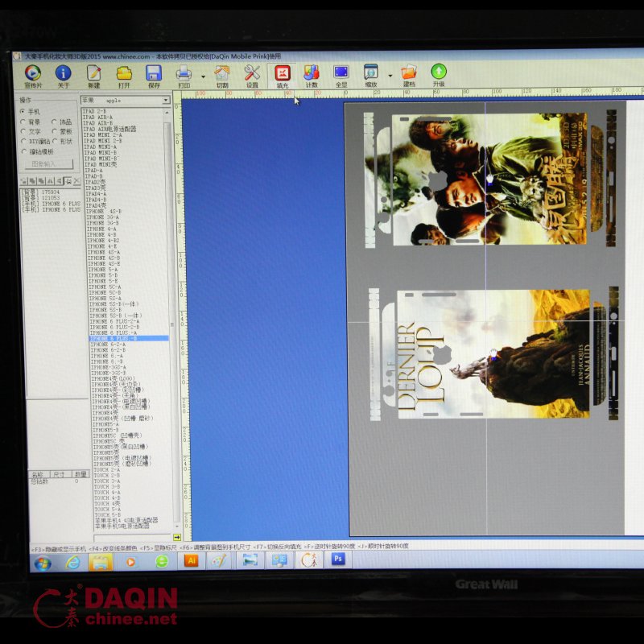The width and height of the screenshot is (644, 644).
Task: Choose IPHONE 6 PLUS-2-A in the list
Action: pyautogui.click(x=114, y=321)
